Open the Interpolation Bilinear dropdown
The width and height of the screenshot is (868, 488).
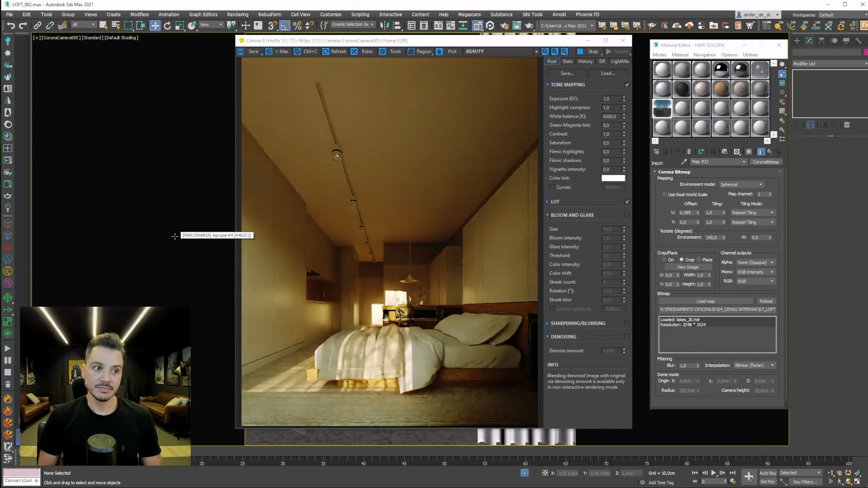point(754,365)
